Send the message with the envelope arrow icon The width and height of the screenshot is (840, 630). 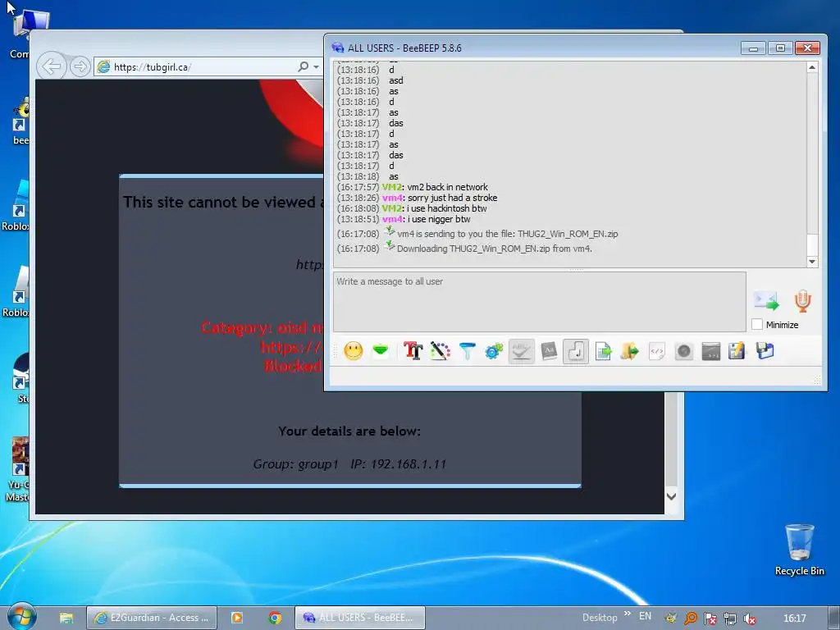coord(766,301)
